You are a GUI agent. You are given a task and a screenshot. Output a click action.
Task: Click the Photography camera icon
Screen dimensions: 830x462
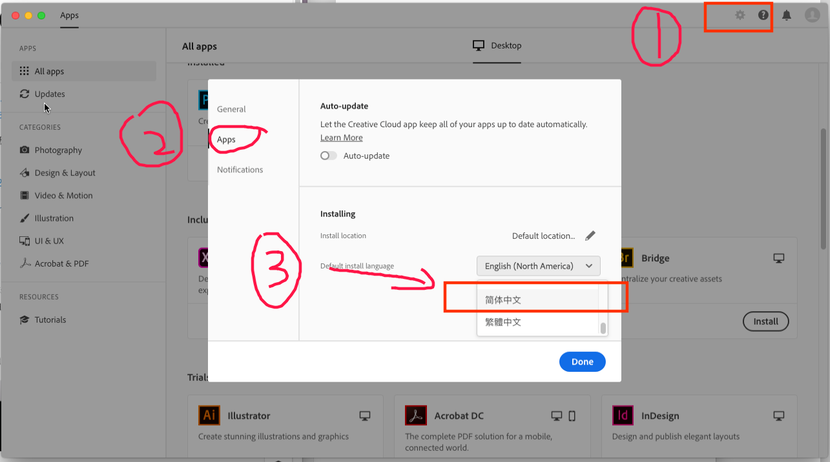24,150
